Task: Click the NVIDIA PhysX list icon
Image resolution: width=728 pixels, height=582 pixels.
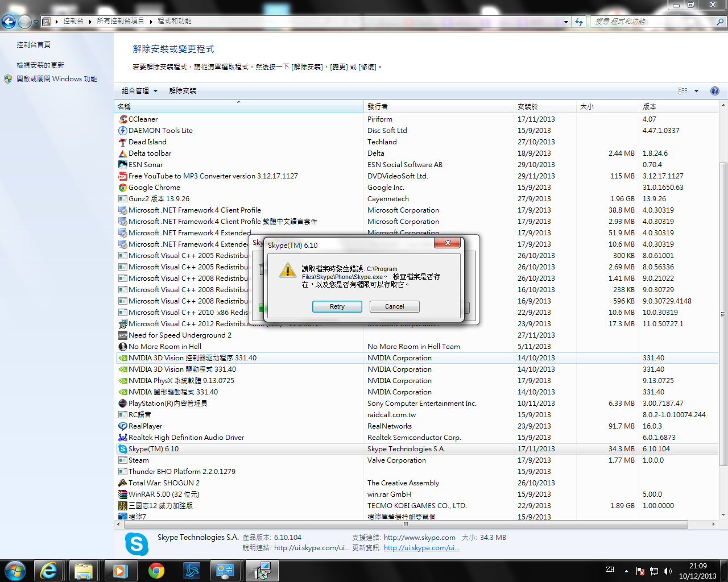Action: pyautogui.click(x=122, y=381)
